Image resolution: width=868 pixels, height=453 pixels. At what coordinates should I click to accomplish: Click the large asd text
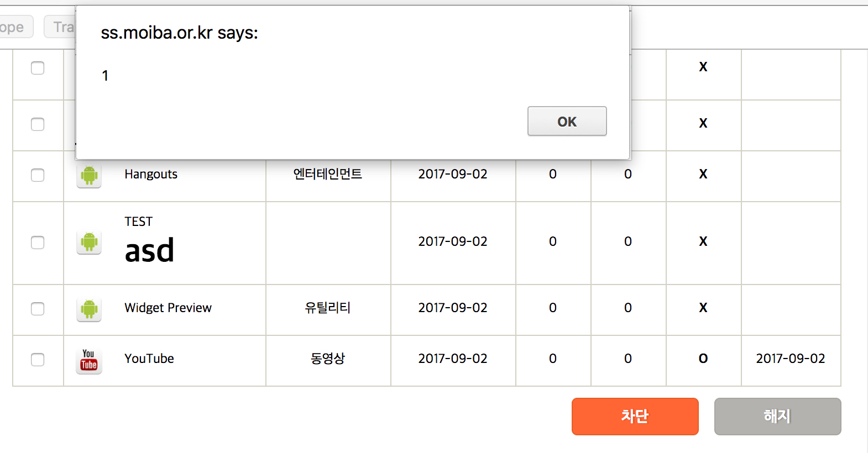coord(149,251)
